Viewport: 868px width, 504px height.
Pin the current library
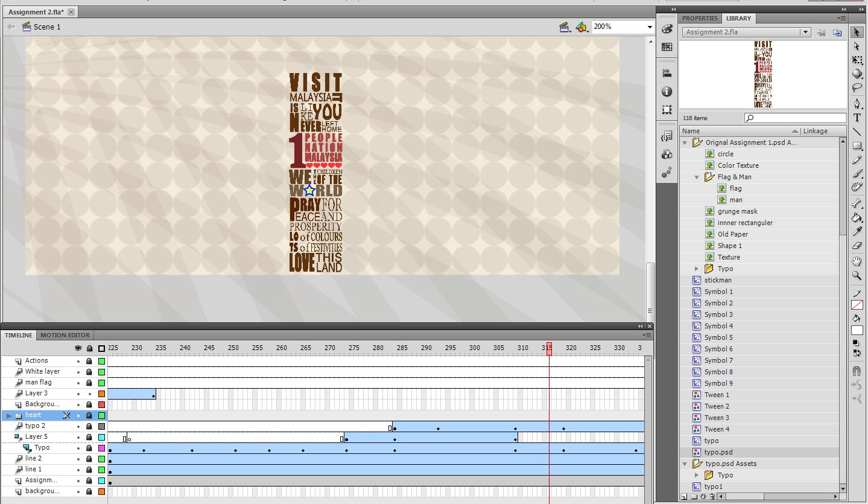pos(822,33)
